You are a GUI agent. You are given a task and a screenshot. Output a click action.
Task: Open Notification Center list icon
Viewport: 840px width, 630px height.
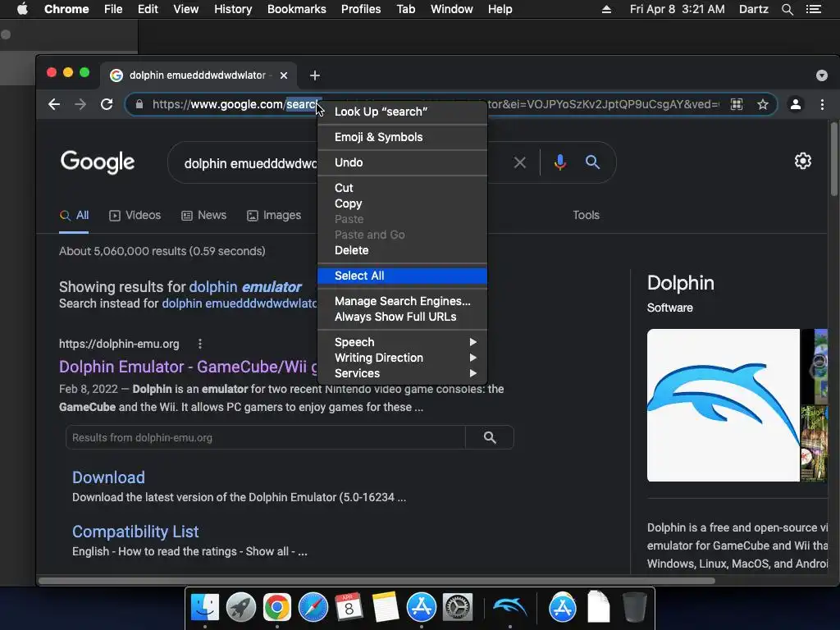[813, 9]
